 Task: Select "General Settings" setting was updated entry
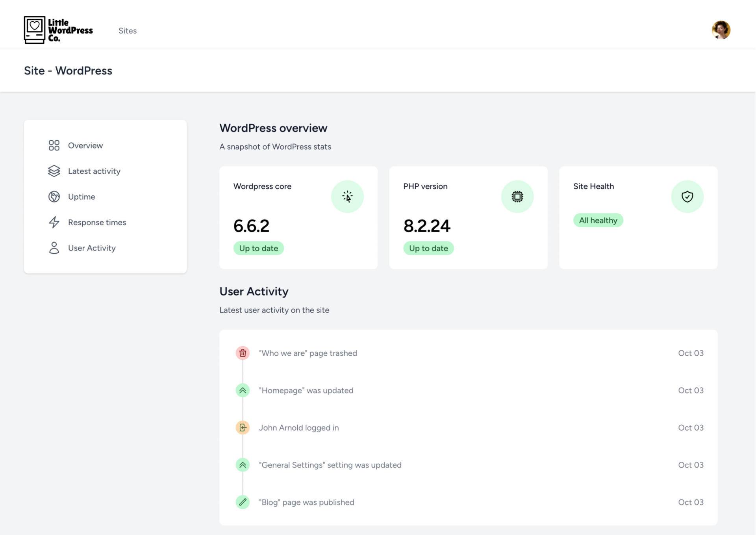pyautogui.click(x=330, y=465)
